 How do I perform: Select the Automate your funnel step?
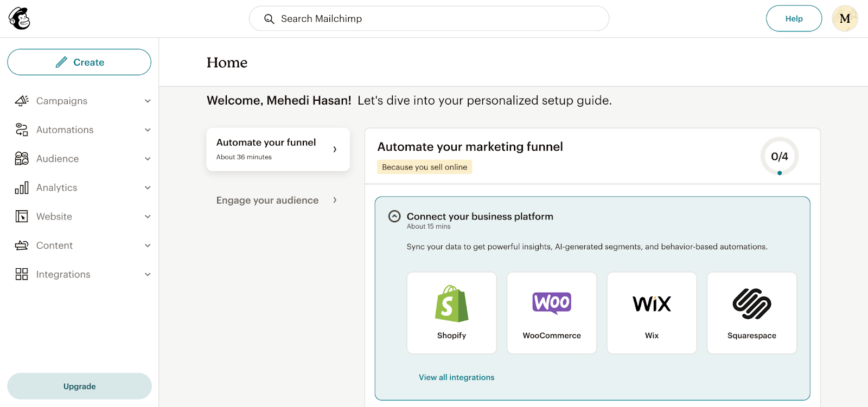[278, 150]
